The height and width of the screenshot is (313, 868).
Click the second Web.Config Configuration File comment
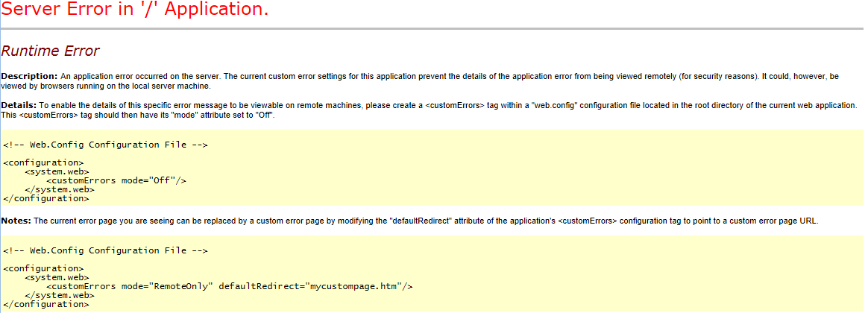pos(105,250)
